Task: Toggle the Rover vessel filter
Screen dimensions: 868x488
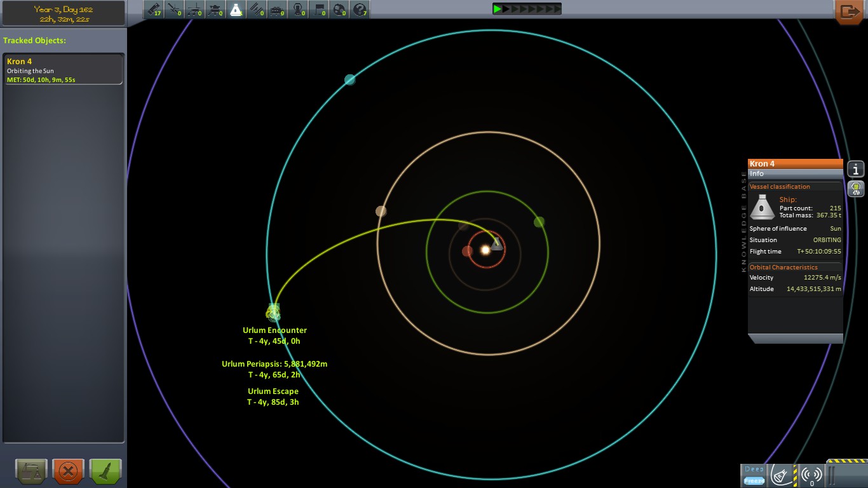Action: [x=194, y=10]
